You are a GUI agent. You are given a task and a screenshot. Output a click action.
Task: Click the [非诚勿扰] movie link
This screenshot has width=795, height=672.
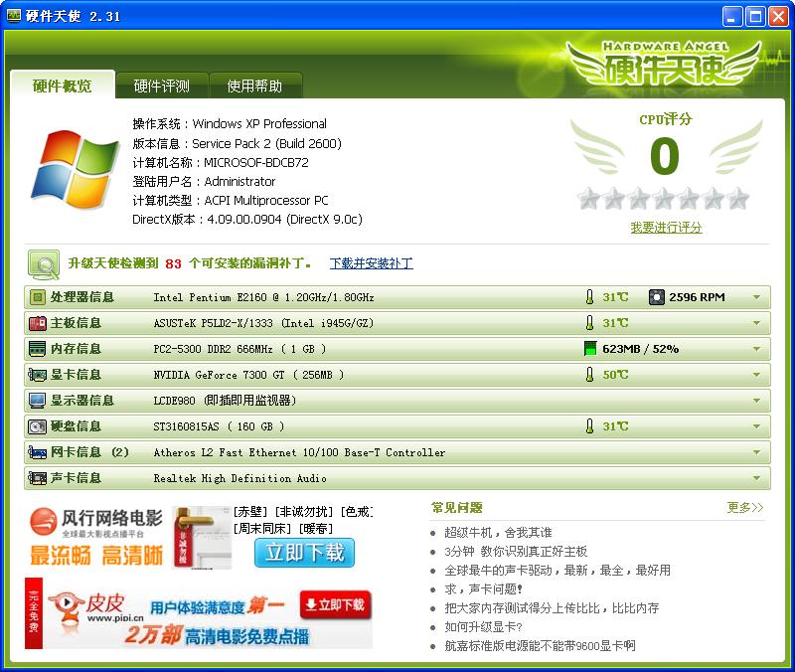305,512
